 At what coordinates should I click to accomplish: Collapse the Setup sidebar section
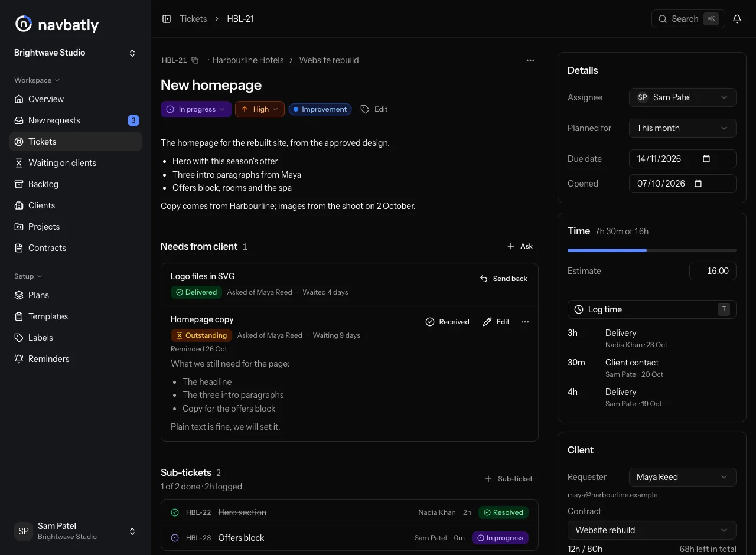coord(28,276)
